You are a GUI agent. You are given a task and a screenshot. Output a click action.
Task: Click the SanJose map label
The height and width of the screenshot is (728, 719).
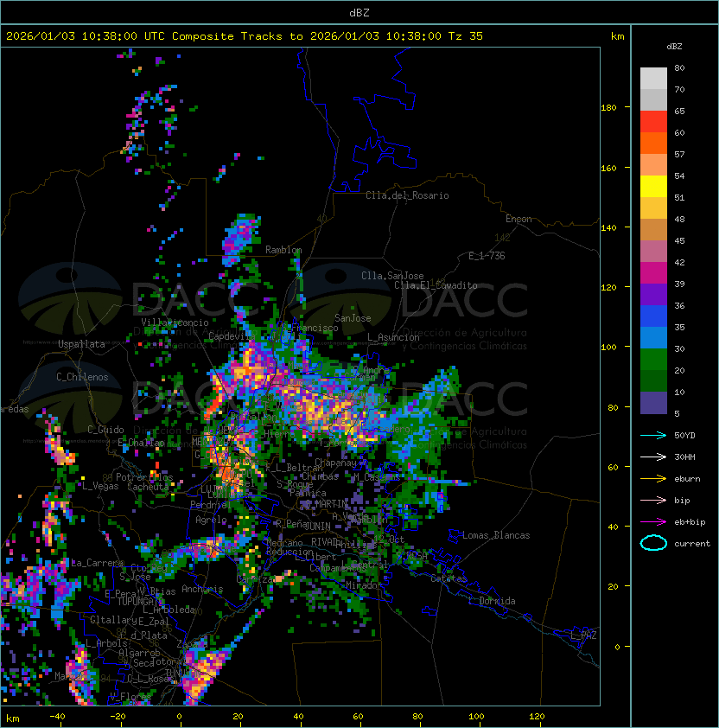click(353, 318)
